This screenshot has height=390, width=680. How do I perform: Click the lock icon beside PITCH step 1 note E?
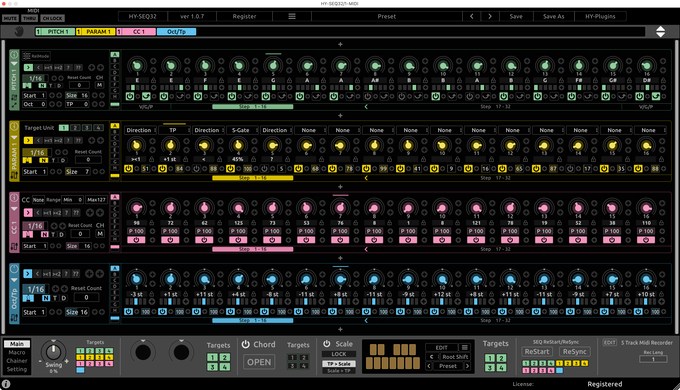coord(153,80)
